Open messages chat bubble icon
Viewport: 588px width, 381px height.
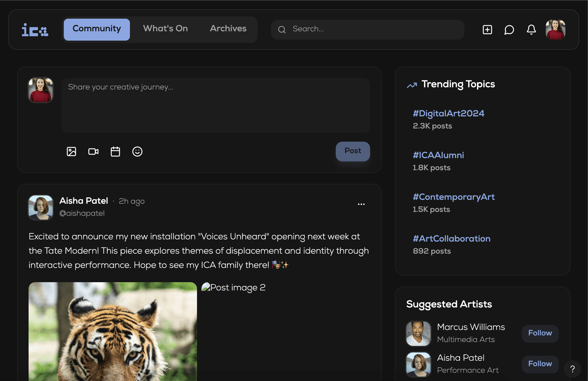(509, 29)
